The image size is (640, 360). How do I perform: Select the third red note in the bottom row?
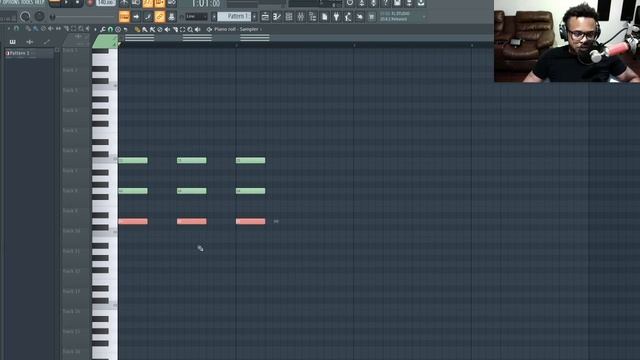pyautogui.click(x=251, y=221)
